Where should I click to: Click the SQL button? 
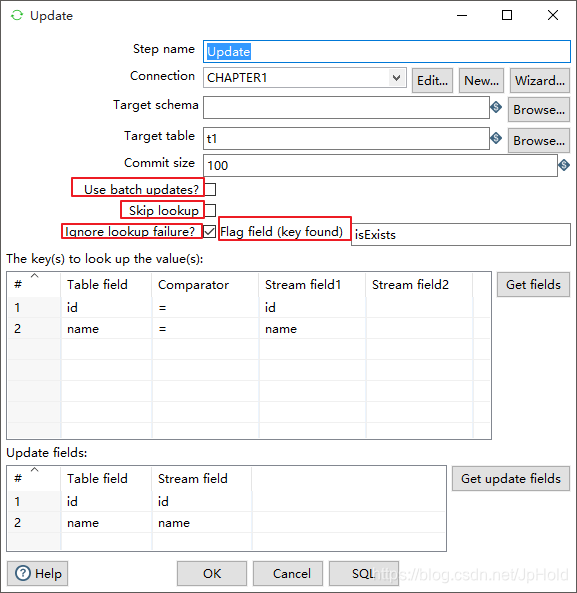[x=364, y=573]
